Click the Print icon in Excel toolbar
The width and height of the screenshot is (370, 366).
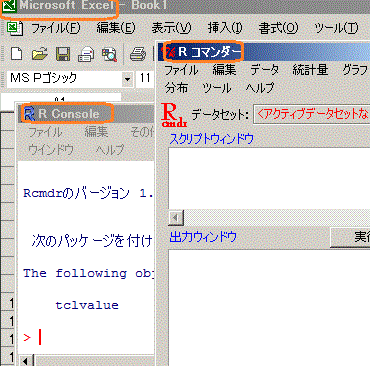click(x=137, y=54)
